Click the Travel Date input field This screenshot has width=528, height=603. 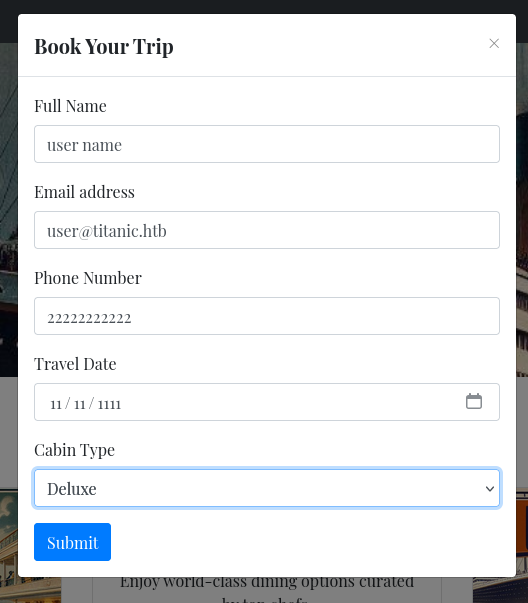(266, 402)
